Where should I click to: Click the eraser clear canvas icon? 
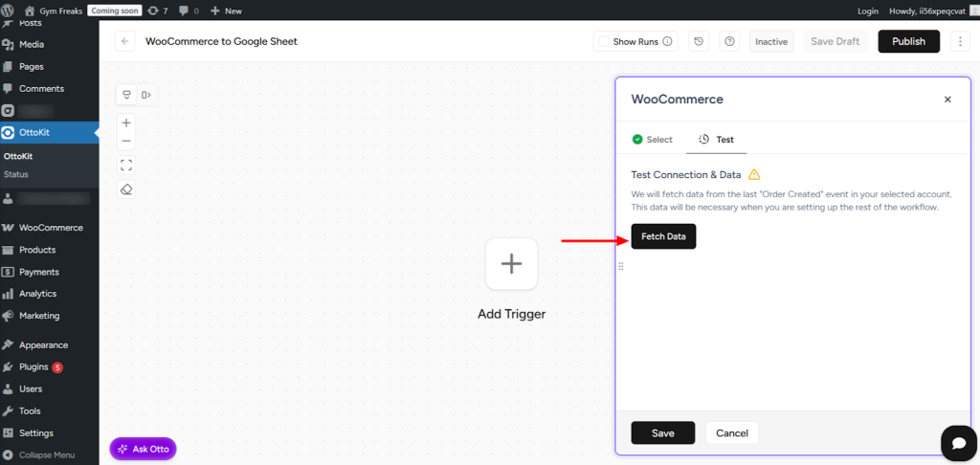(126, 189)
